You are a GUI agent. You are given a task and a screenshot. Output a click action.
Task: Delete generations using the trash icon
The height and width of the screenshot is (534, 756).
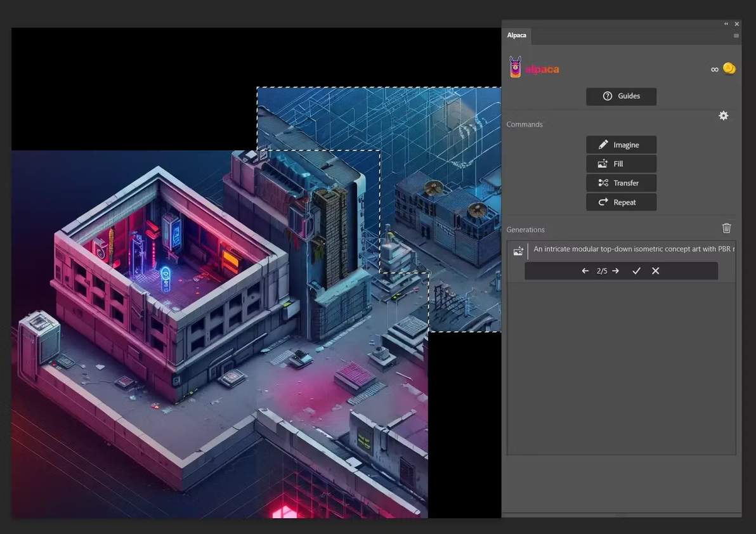click(726, 228)
